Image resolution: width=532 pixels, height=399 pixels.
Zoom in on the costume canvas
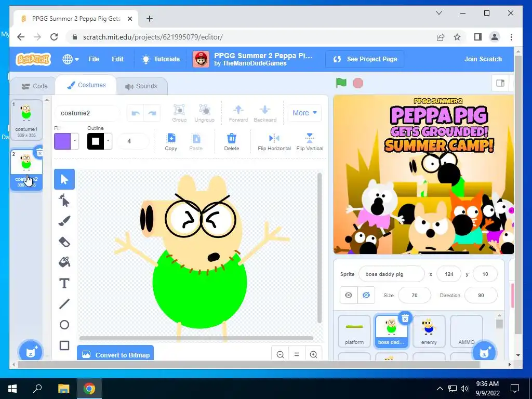pos(313,354)
